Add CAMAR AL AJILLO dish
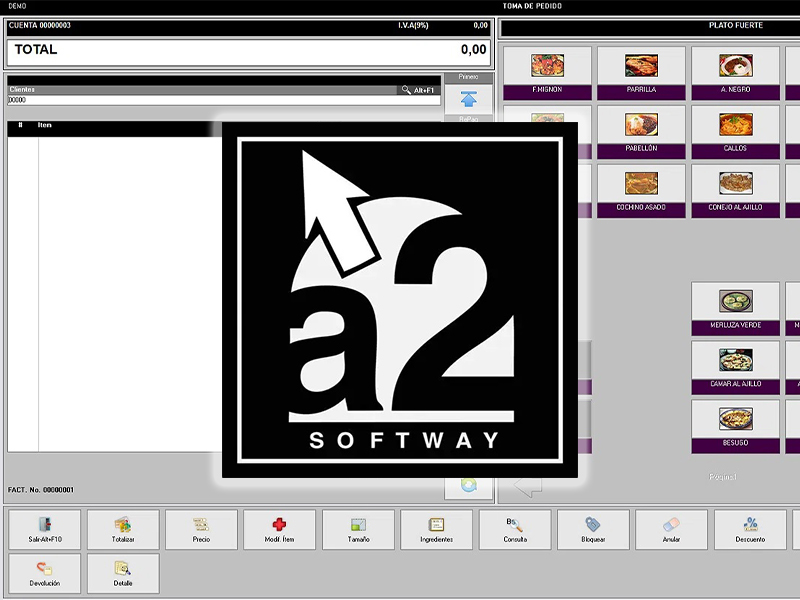The image size is (800, 600). (736, 367)
